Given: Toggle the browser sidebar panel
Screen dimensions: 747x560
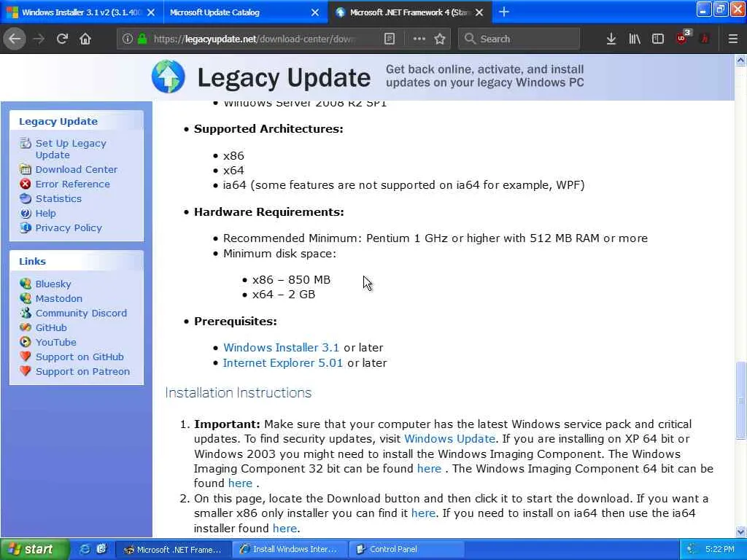Looking at the screenshot, I should (658, 39).
